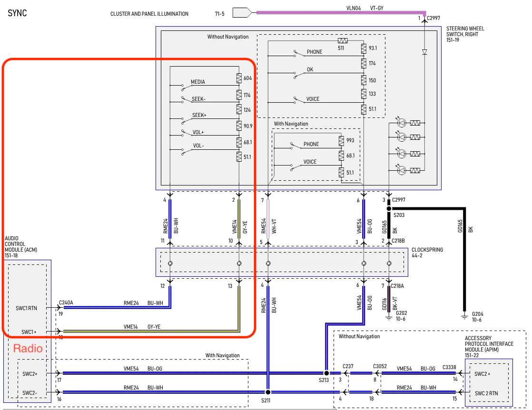532x410 pixels.
Task: Click the SWC2- pin label in ACM
Action: click(30, 393)
